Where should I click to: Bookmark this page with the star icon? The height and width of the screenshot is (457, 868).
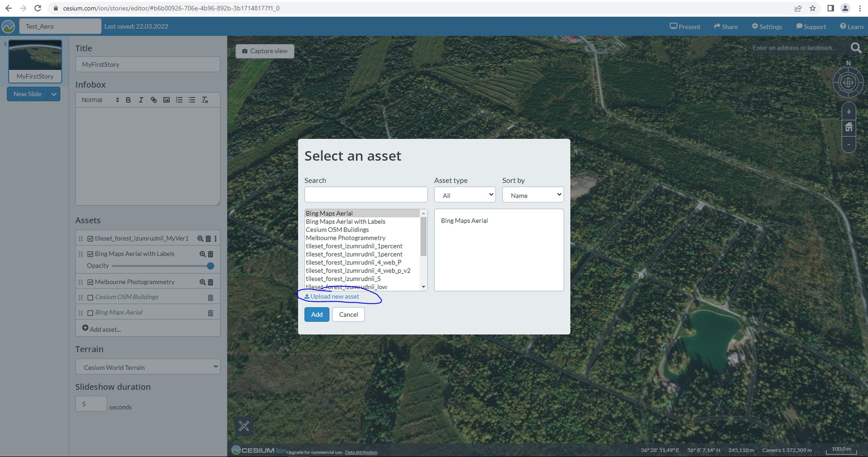pyautogui.click(x=813, y=8)
